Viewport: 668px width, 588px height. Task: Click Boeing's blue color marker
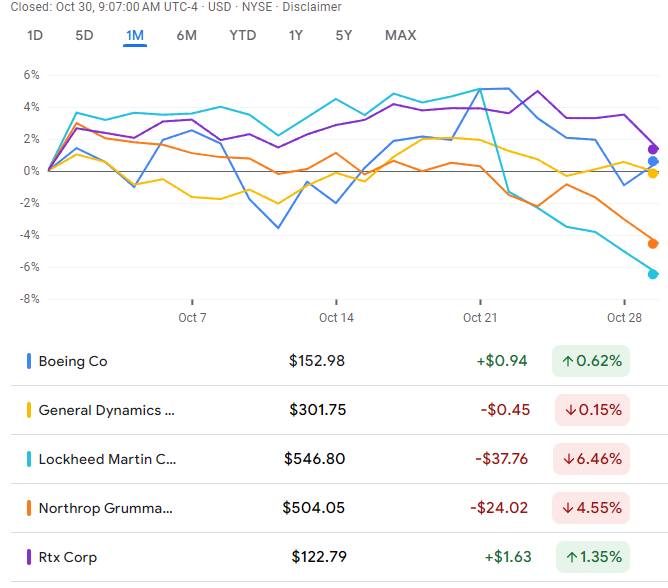point(29,361)
